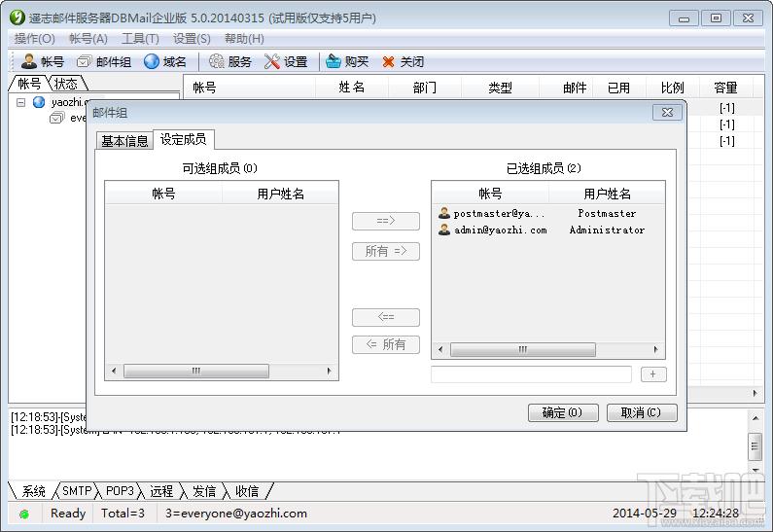
Task: Select the 帐号 tab in left panel
Action: tap(29, 84)
